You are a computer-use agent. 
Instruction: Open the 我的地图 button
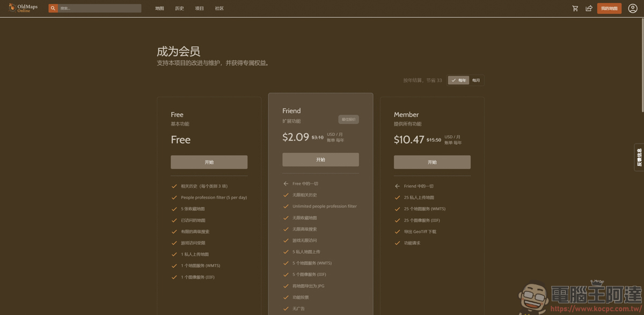(x=609, y=9)
